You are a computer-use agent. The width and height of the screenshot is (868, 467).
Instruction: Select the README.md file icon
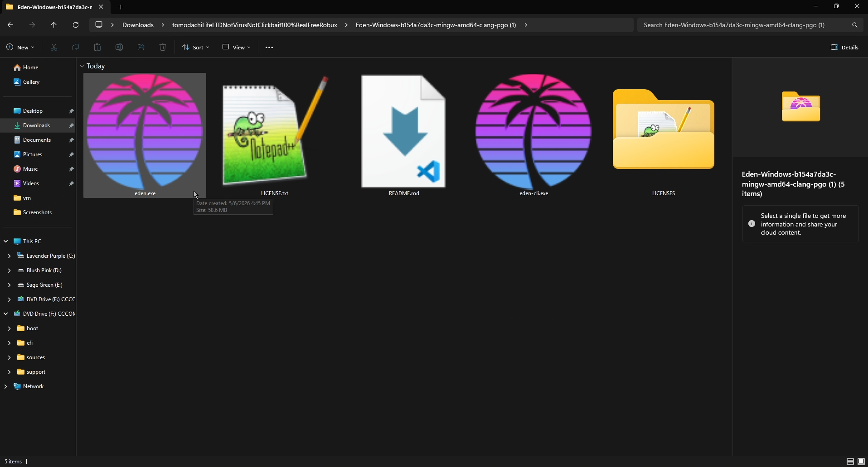(403, 131)
